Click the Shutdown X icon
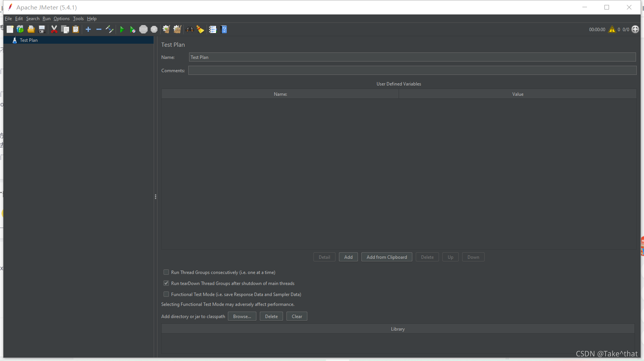This screenshot has height=361, width=644. tap(154, 29)
